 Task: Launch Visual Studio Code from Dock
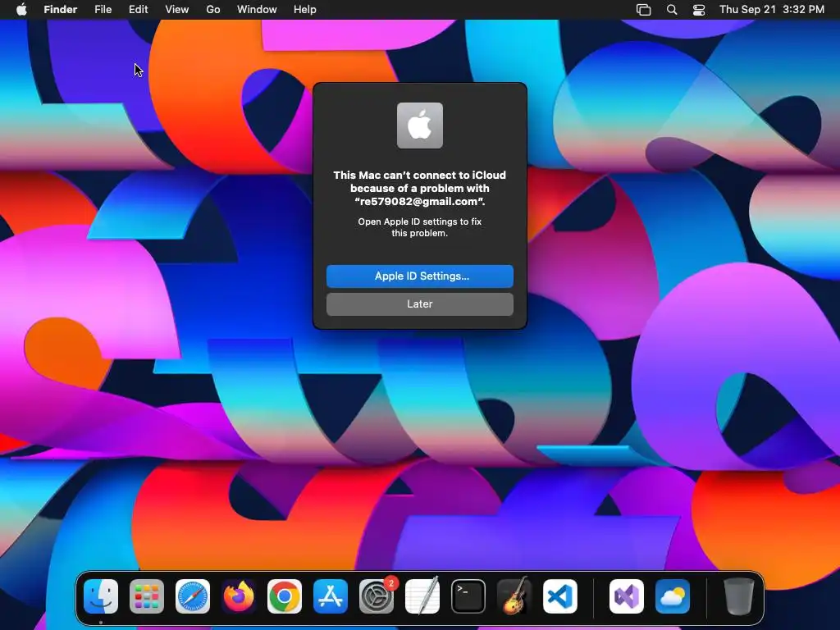560,596
